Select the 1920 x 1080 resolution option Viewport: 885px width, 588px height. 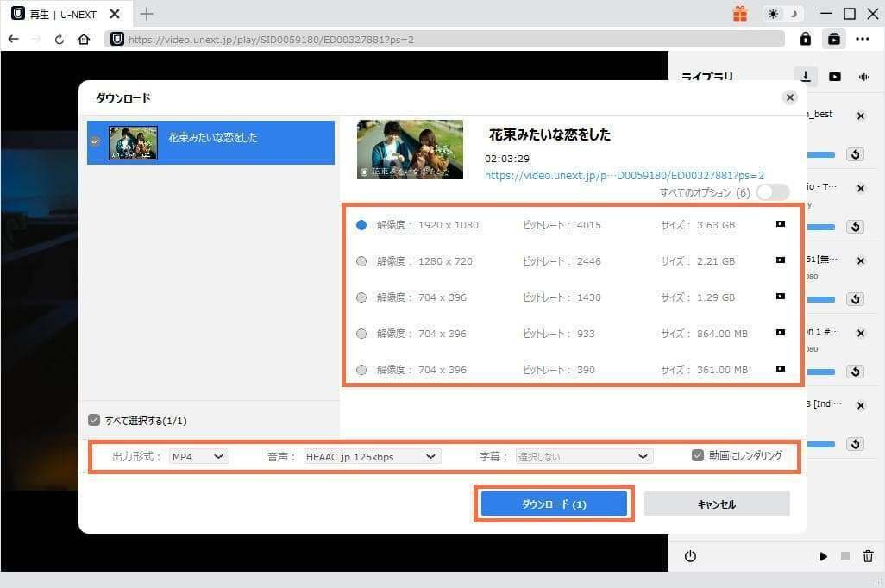click(361, 224)
